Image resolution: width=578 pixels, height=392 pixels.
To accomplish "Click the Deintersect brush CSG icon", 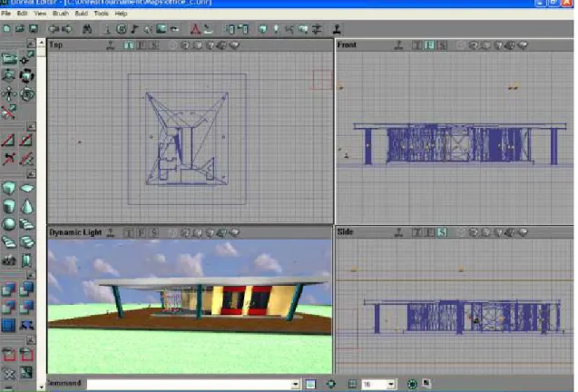I will click(x=26, y=307).
